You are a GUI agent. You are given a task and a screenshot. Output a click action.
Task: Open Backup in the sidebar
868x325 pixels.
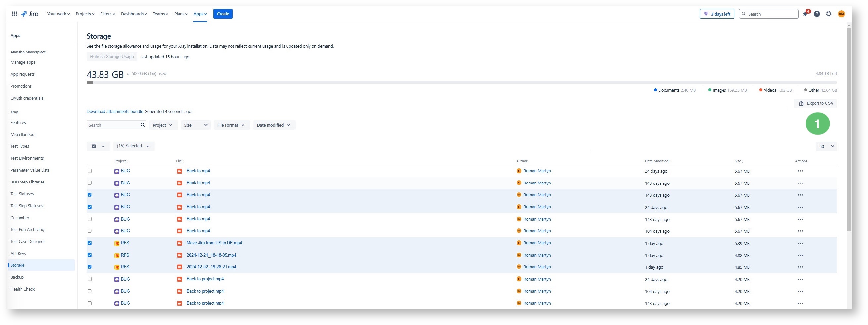click(x=17, y=277)
